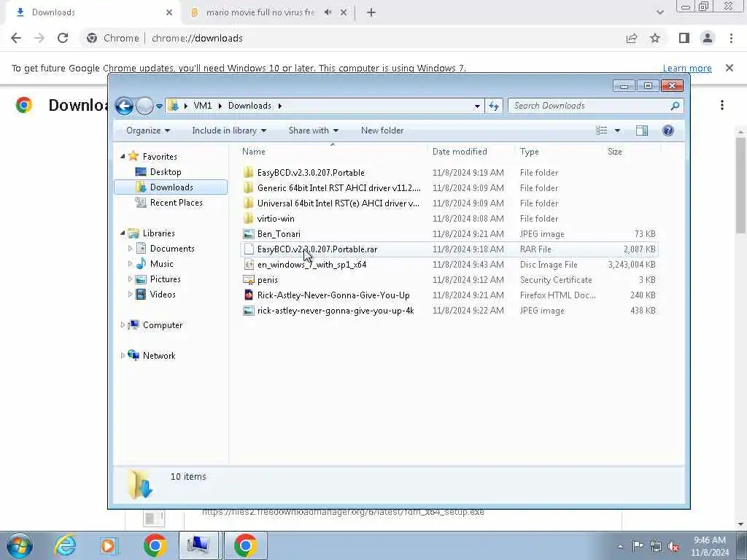This screenshot has width=747, height=560.
Task: Select the EasyBCD.v2.3.0.207.Portable.rar file icon
Action: pos(248,249)
